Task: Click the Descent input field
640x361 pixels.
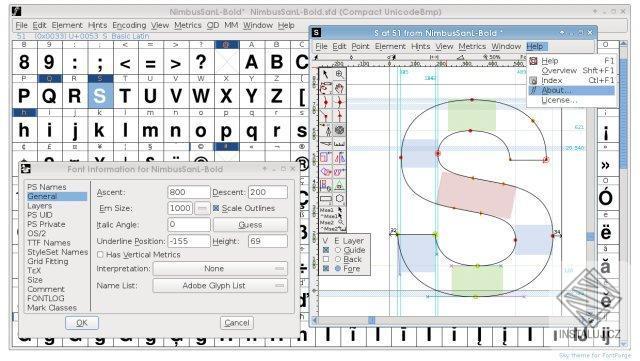Action: click(268, 192)
